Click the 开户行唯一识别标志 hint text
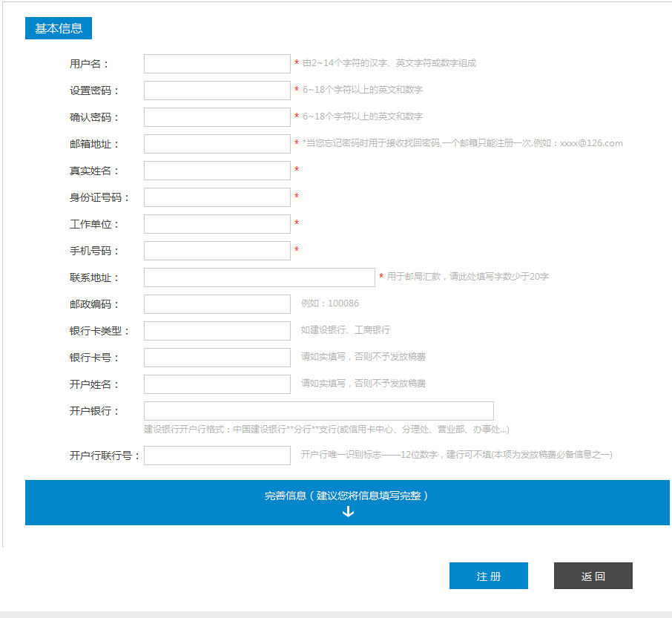 click(x=456, y=455)
